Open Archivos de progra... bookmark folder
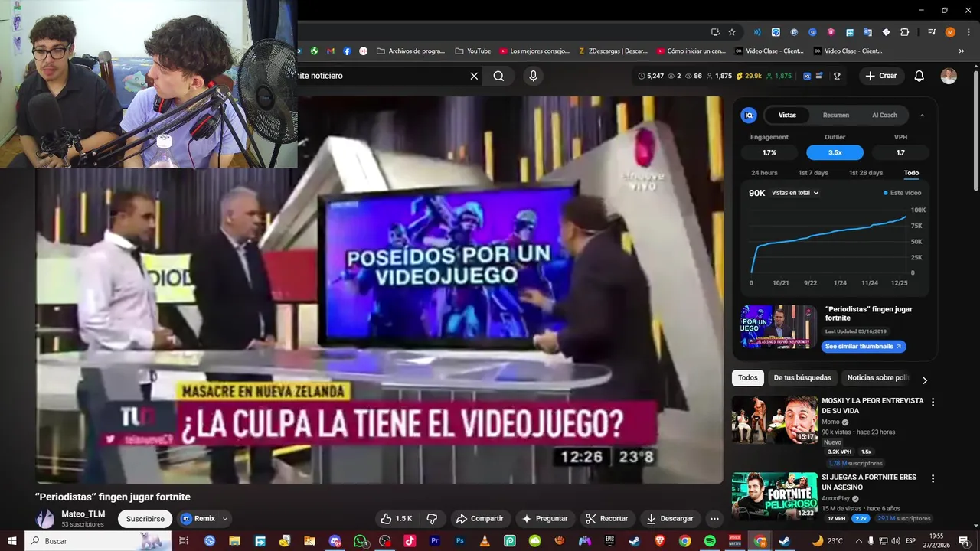Screen dimensions: 980x551 tap(410, 51)
